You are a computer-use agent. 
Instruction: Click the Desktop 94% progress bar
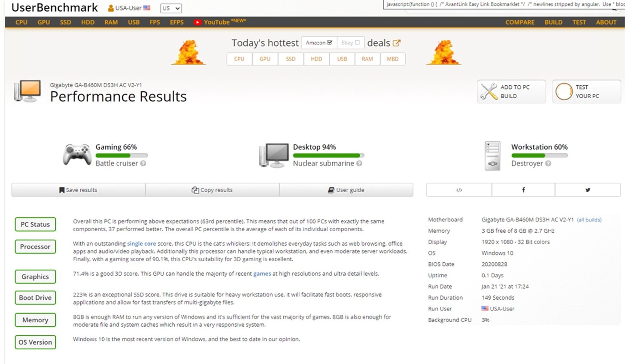click(328, 156)
